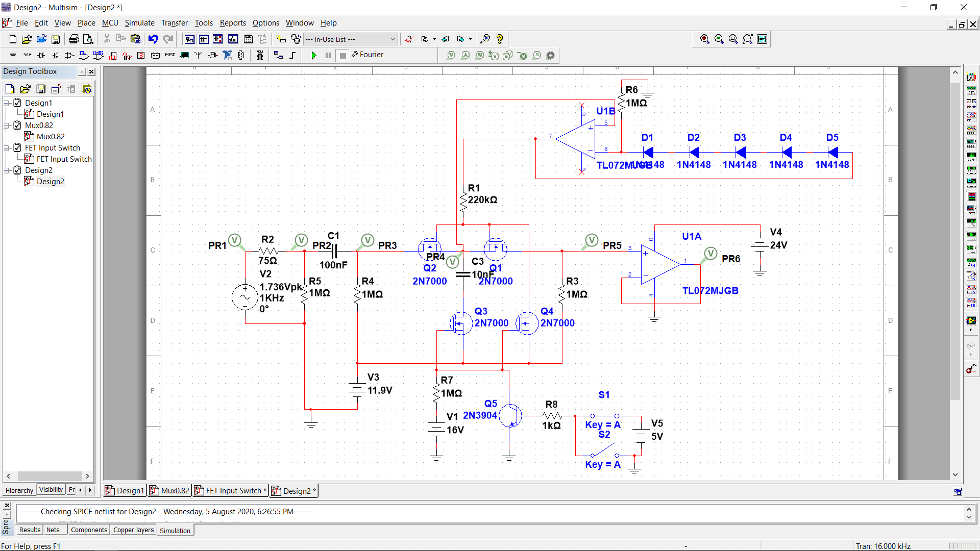This screenshot has width=980, height=551.
Task: Uncheck the FET Input Switch project checkbox
Action: click(x=17, y=147)
